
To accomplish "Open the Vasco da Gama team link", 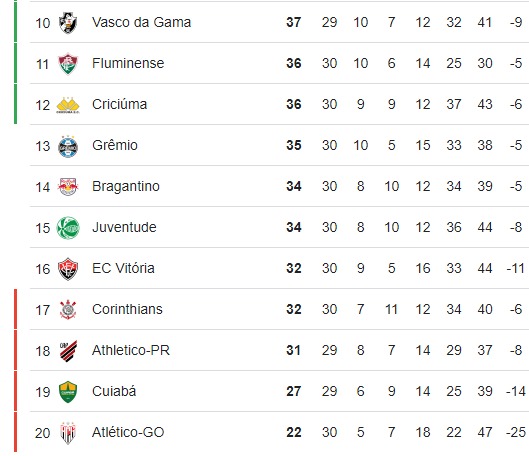I will coord(141,22).
